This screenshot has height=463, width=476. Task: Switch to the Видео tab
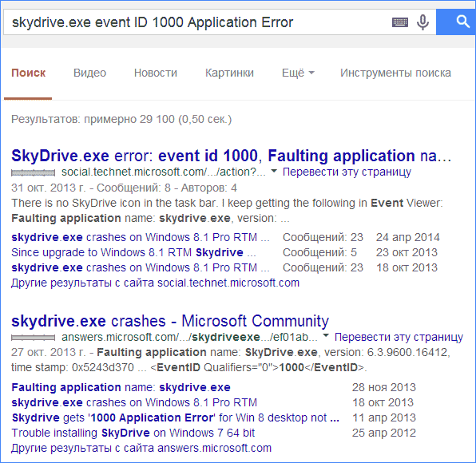(90, 73)
